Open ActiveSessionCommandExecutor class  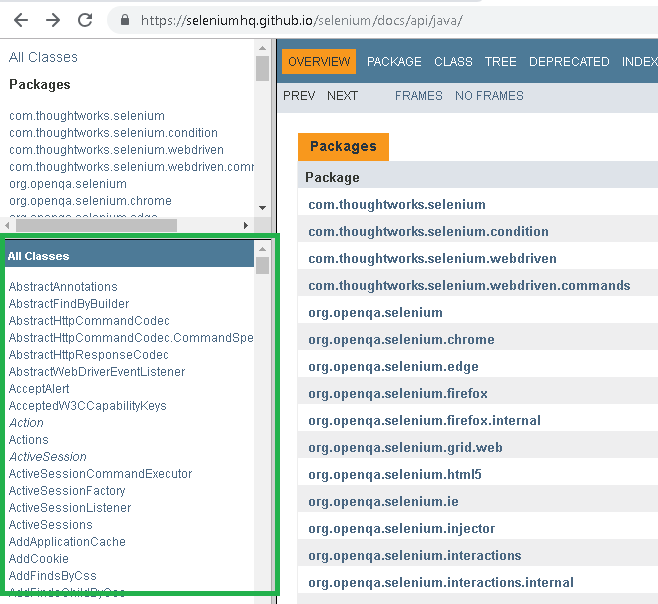[x=100, y=473]
